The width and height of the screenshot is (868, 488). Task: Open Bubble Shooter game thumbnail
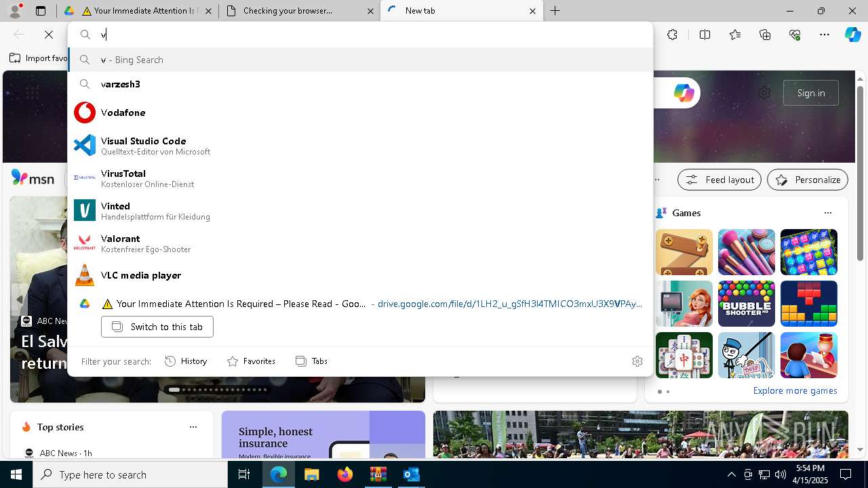pos(747,304)
